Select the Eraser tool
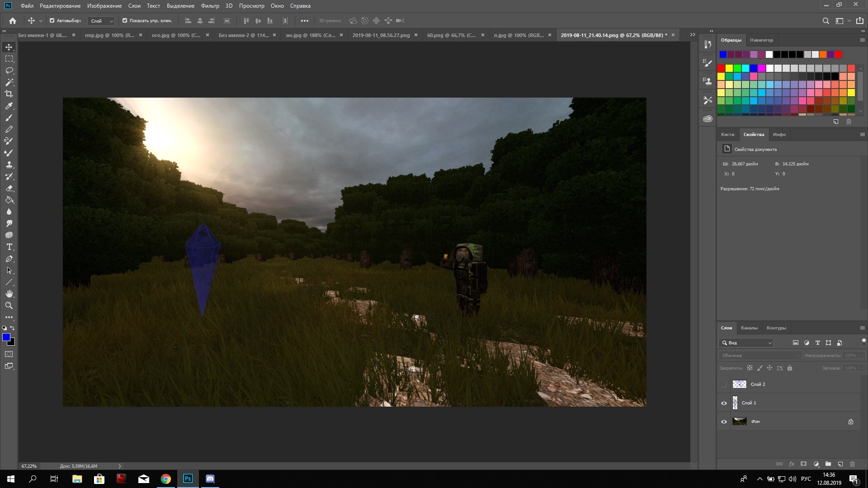This screenshot has width=868, height=488. (9, 188)
